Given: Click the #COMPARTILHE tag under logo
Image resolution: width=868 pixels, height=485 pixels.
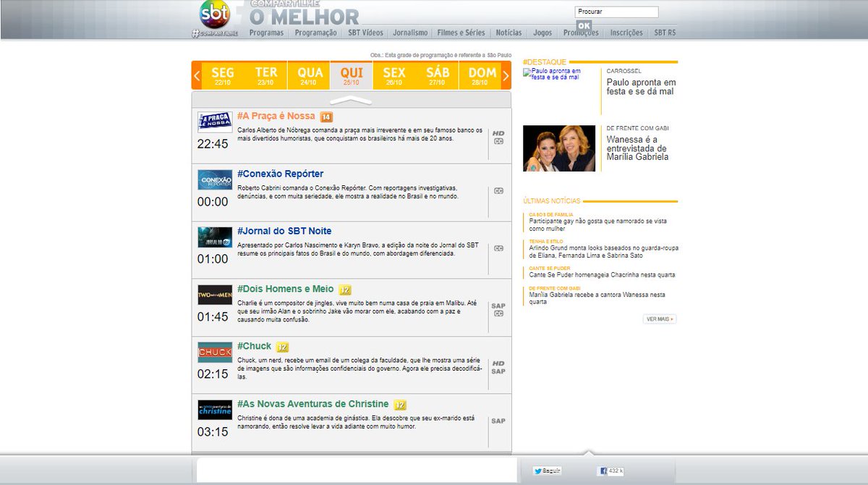Looking at the screenshot, I should pos(215,33).
